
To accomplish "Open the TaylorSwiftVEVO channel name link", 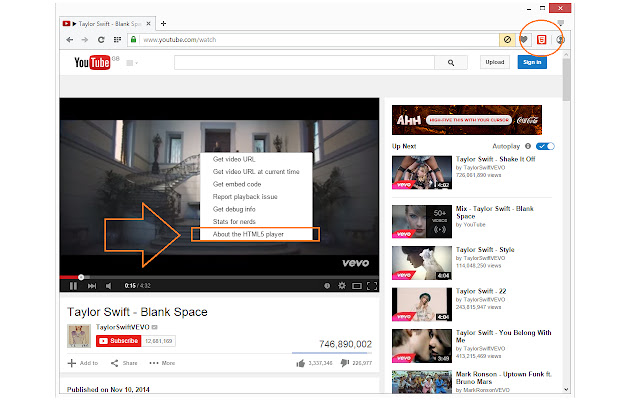I will coord(122,327).
